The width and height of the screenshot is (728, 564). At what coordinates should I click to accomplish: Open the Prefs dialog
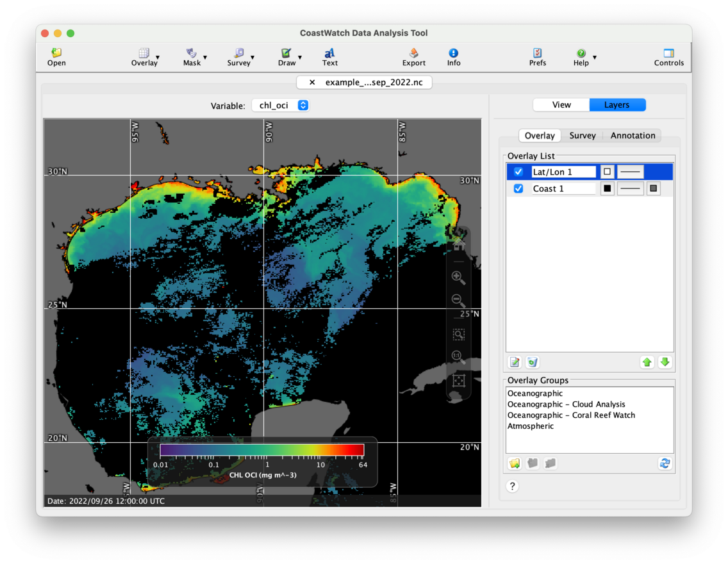coord(537,57)
